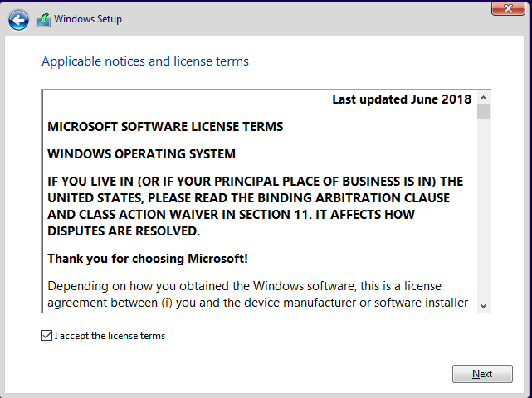The height and width of the screenshot is (398, 532).
Task: Click the license text scrollbar thumb
Action: point(483,112)
